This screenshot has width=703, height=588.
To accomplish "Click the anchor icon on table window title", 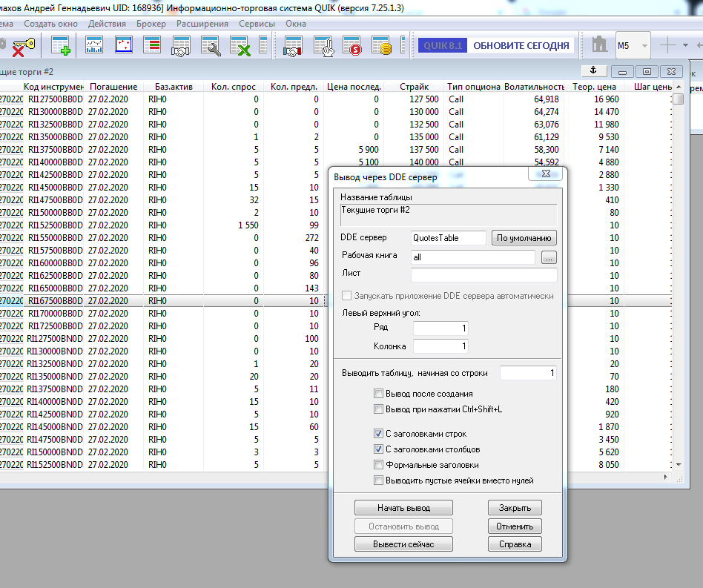I will 593,70.
